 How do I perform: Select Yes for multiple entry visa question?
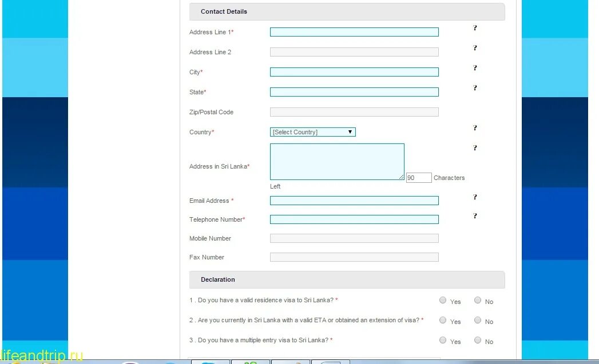(x=443, y=339)
